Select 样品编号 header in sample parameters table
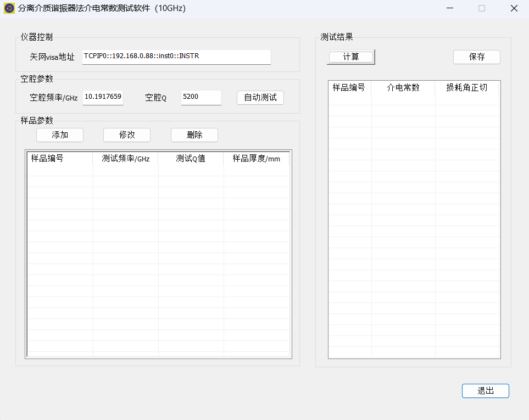The height and width of the screenshot is (420, 529). click(60, 159)
